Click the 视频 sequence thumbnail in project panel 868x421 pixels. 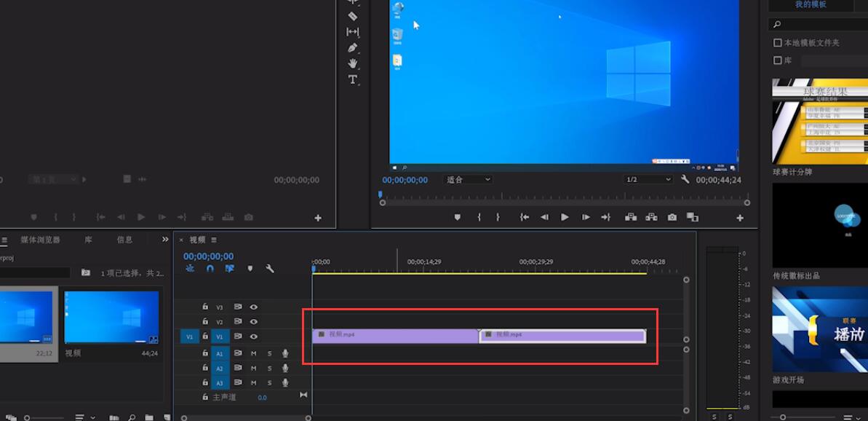111,318
